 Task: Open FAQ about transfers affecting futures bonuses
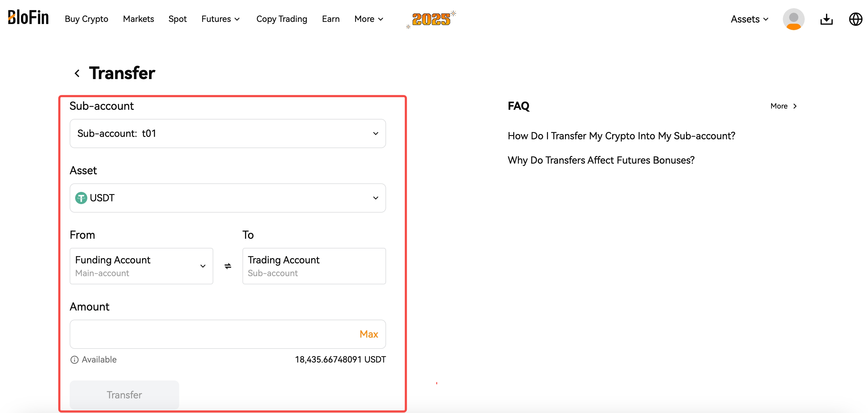[601, 160]
